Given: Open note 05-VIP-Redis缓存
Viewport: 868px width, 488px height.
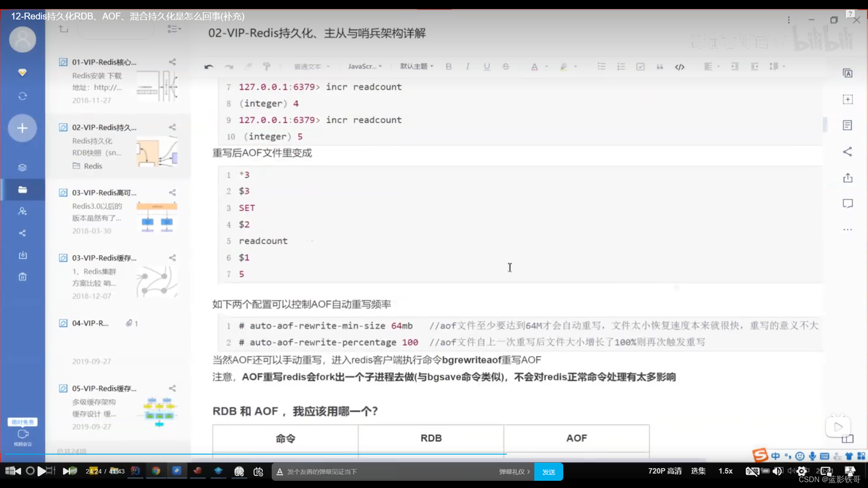Looking at the screenshot, I should click(x=118, y=407).
